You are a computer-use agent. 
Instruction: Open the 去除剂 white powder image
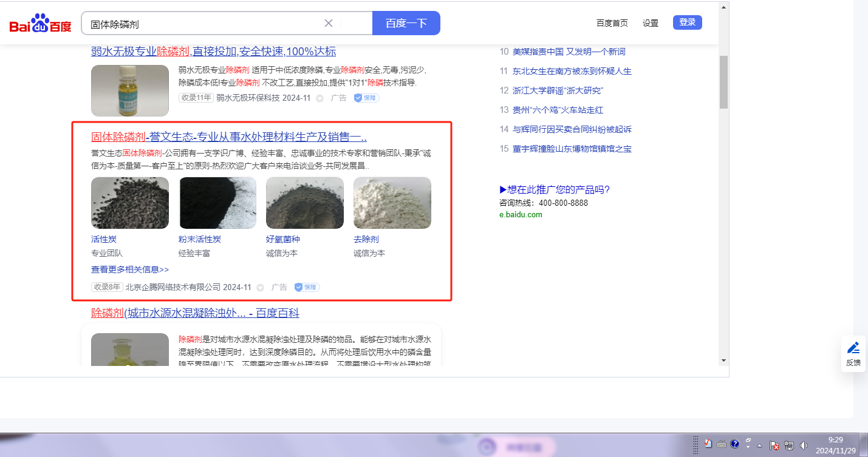click(392, 203)
